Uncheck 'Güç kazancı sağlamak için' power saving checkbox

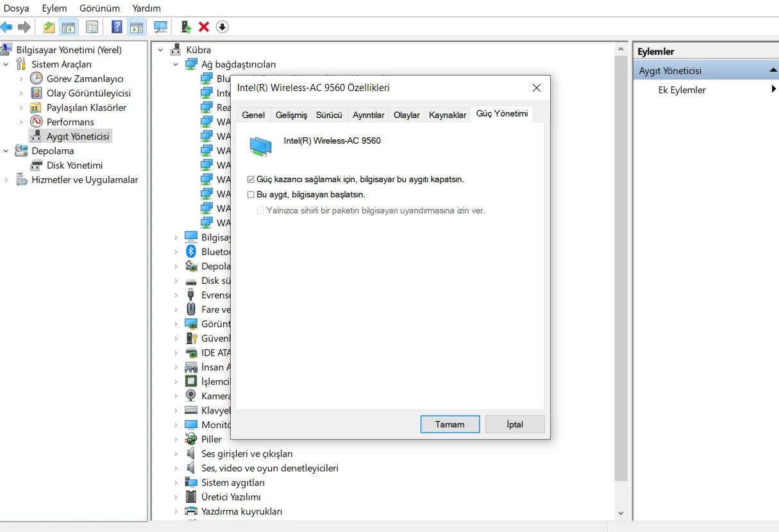[x=251, y=179]
